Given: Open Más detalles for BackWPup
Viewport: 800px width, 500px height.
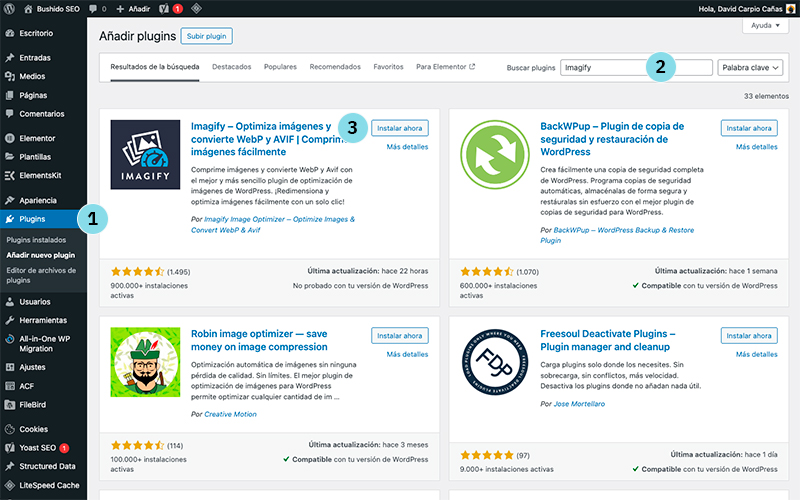Looking at the screenshot, I should tap(757, 147).
